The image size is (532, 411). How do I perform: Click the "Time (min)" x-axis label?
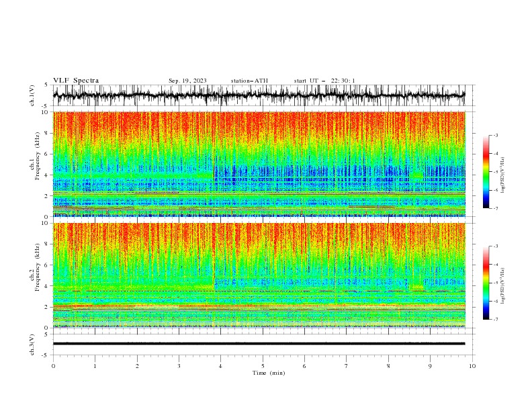coord(269,373)
